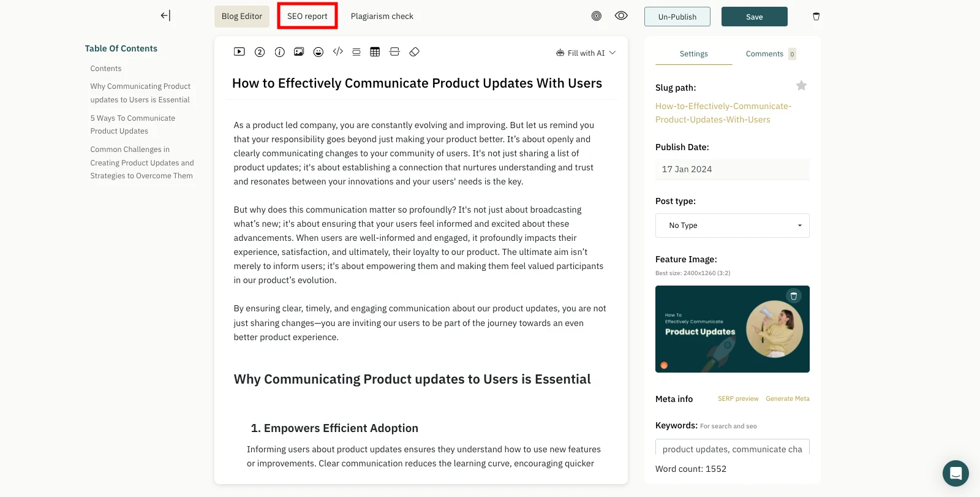Click Generate Meta link
This screenshot has width=980, height=497.
(x=788, y=399)
